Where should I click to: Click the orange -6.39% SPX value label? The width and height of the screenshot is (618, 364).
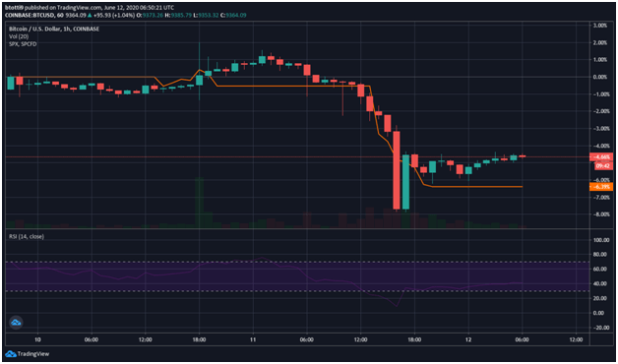(x=601, y=187)
